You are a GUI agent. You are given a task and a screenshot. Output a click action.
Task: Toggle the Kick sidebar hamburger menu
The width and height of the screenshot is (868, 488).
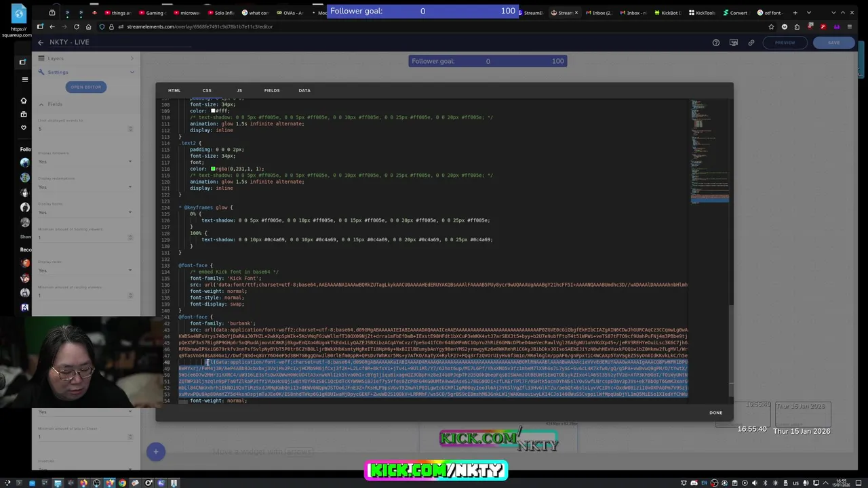[24, 79]
